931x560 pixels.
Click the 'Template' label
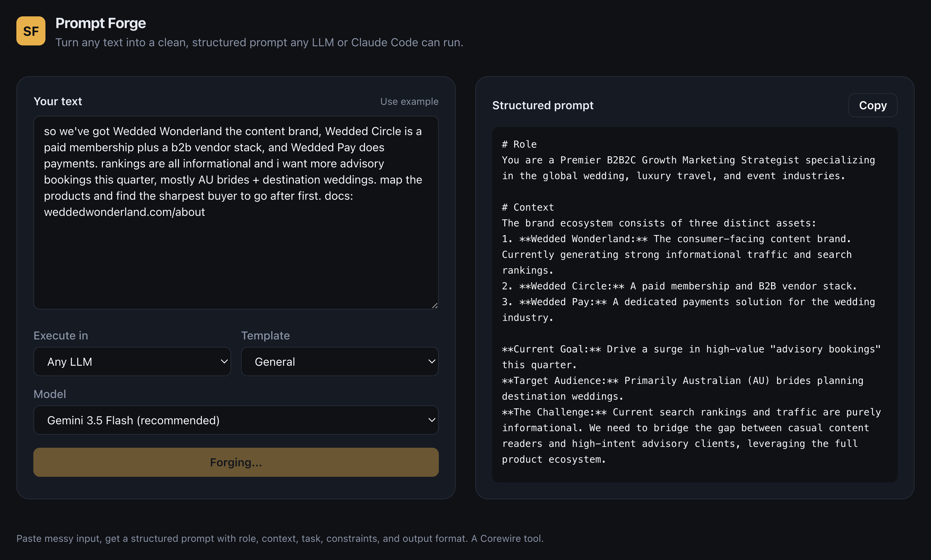pyautogui.click(x=265, y=335)
